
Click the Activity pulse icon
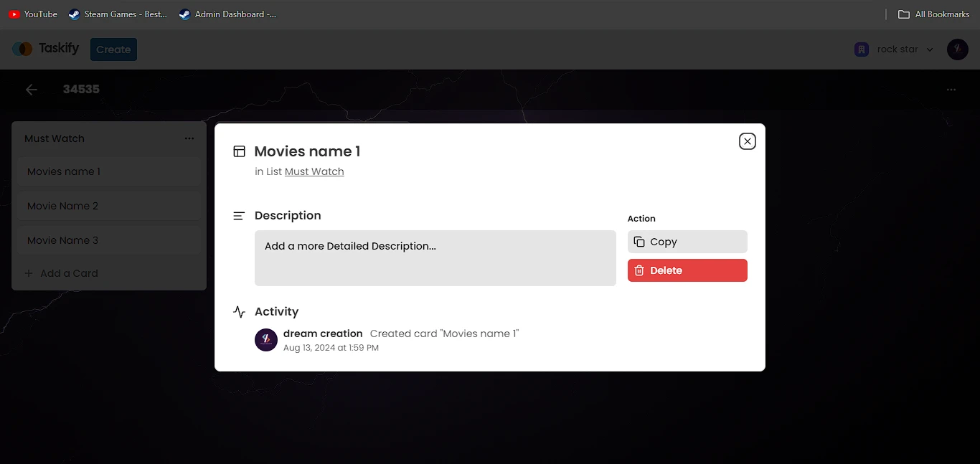(x=240, y=312)
